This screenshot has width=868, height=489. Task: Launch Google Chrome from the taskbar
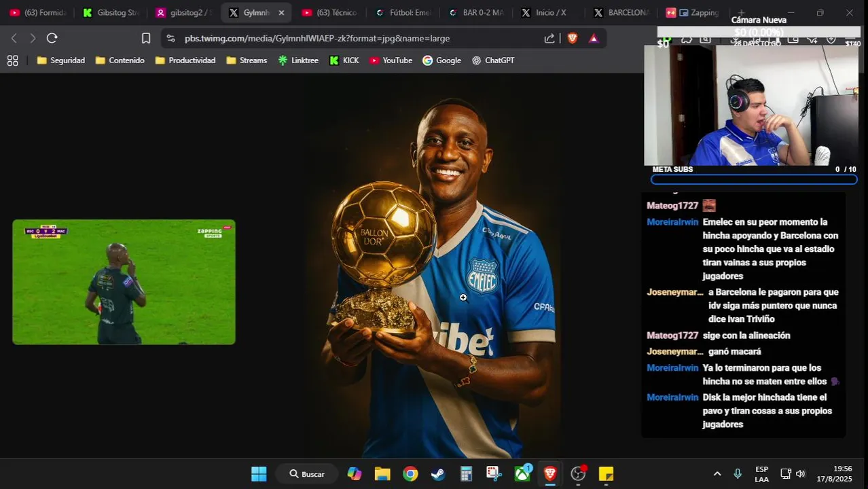tap(410, 474)
